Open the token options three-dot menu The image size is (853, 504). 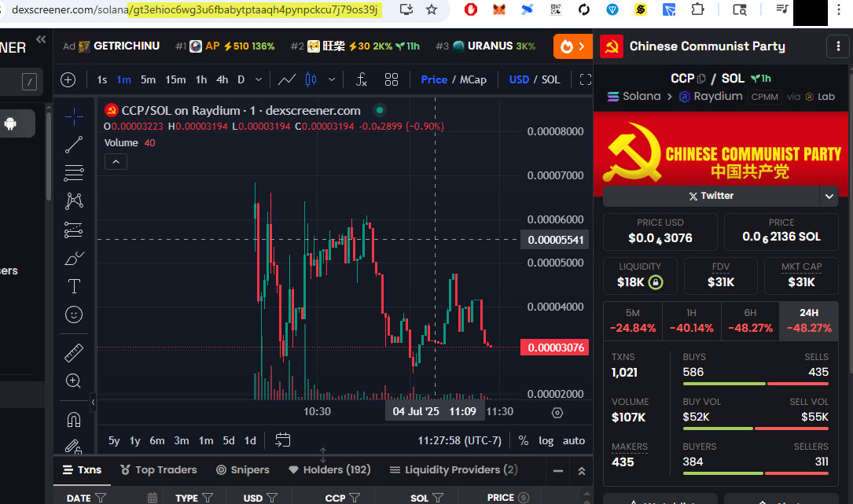pyautogui.click(x=838, y=47)
